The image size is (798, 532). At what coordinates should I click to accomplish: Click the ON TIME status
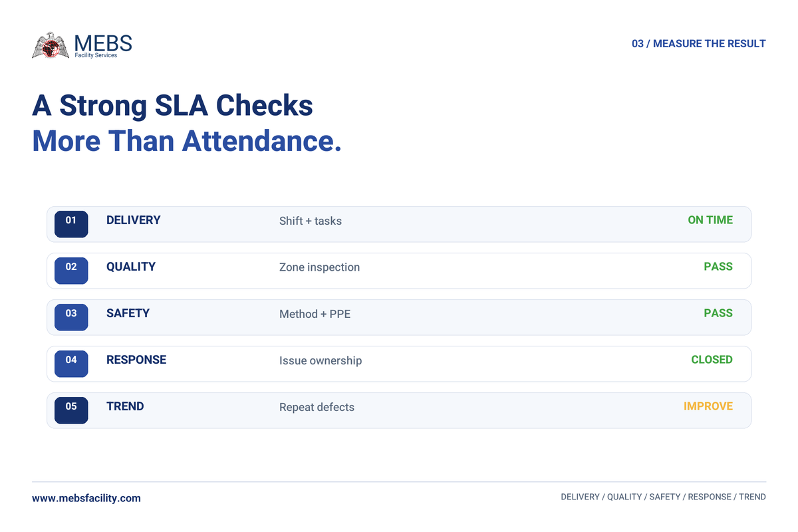(710, 220)
